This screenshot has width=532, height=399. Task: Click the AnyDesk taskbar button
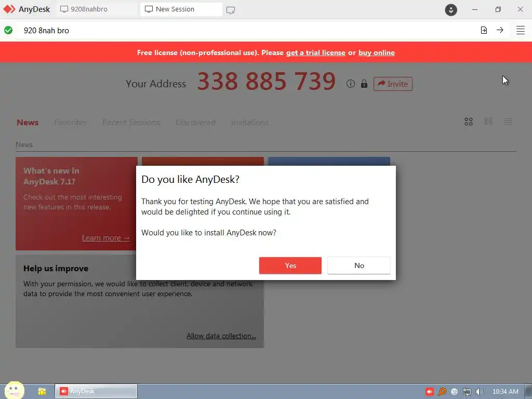pyautogui.click(x=96, y=391)
